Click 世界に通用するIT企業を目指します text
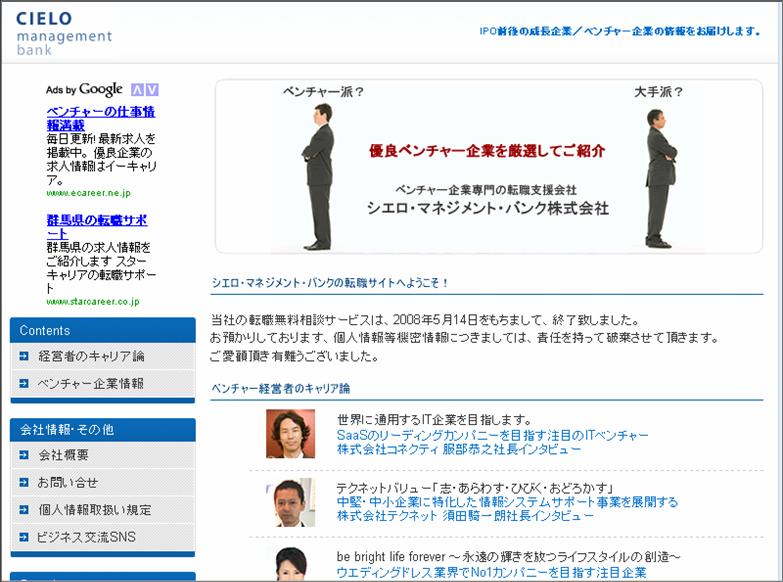 click(433, 420)
